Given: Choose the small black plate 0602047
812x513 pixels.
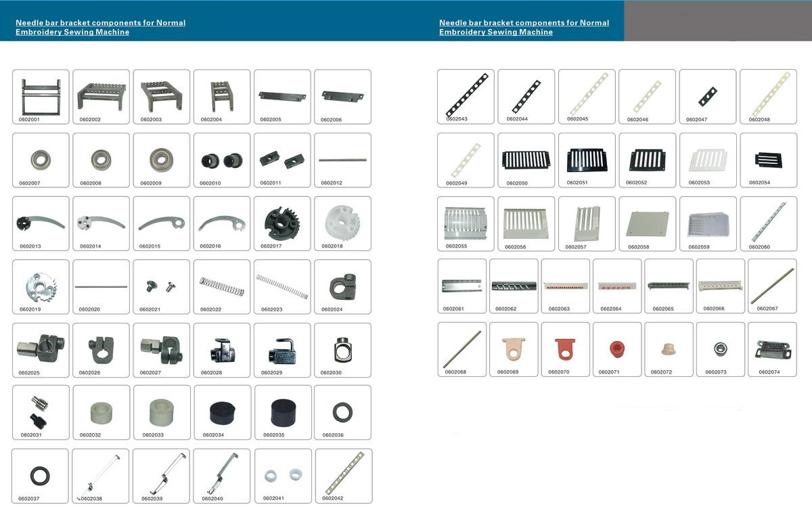Looking at the screenshot, I should 707,95.
